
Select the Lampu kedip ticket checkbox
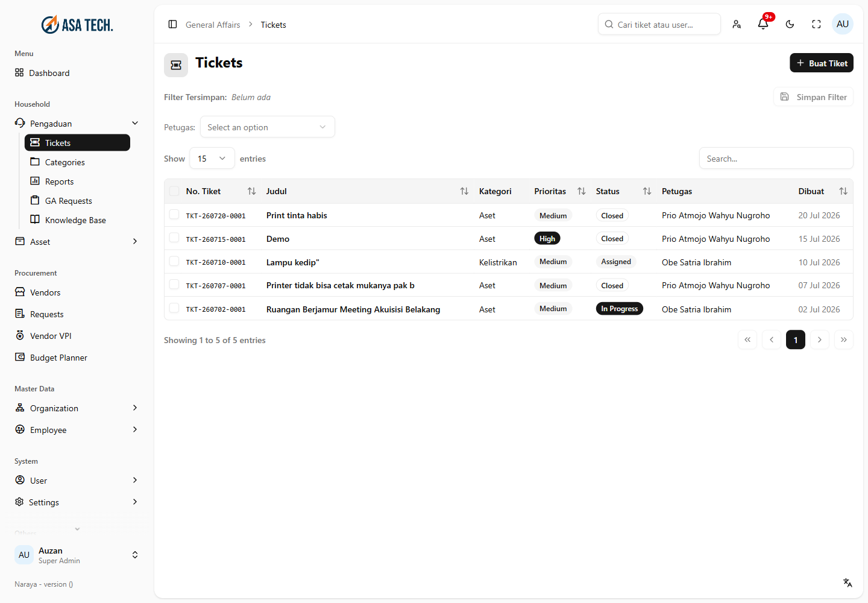click(174, 262)
